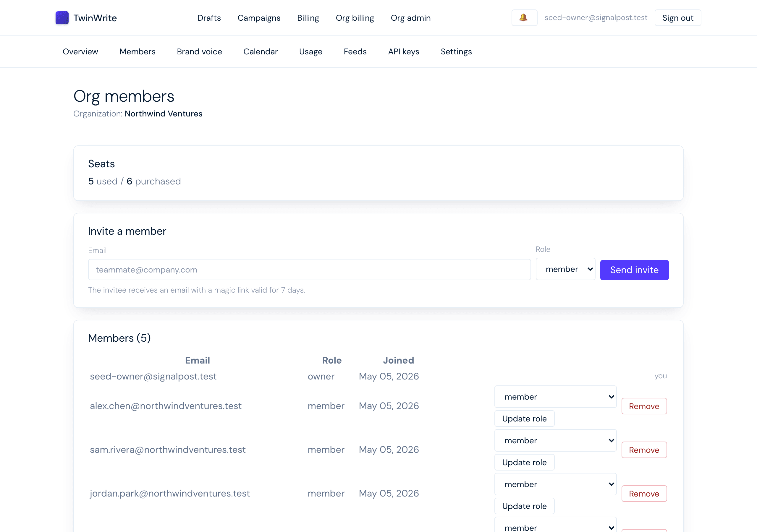Click the "5 used / 6 purchased" text
This screenshot has width=757, height=532.
tap(134, 181)
